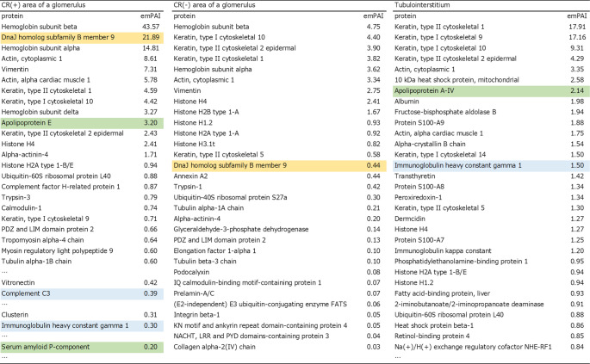
Task: Select the Annexin A2 row
Action: [279, 176]
